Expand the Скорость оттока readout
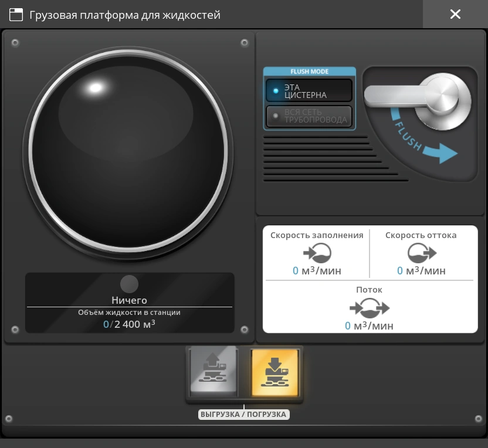Image resolution: width=488 pixels, height=448 pixels. click(x=421, y=235)
